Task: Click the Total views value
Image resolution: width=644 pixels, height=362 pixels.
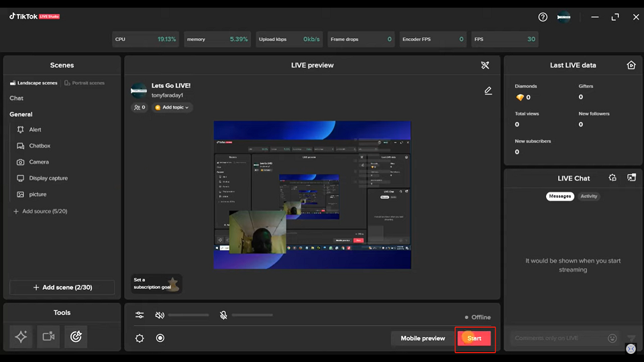Action: (x=517, y=125)
